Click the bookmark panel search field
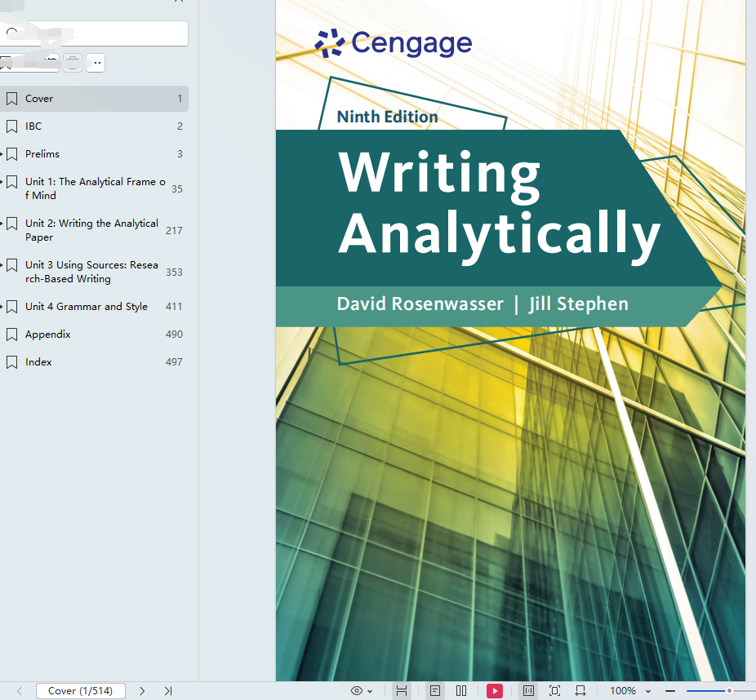Screen dimensions: 756x700 [x=94, y=33]
